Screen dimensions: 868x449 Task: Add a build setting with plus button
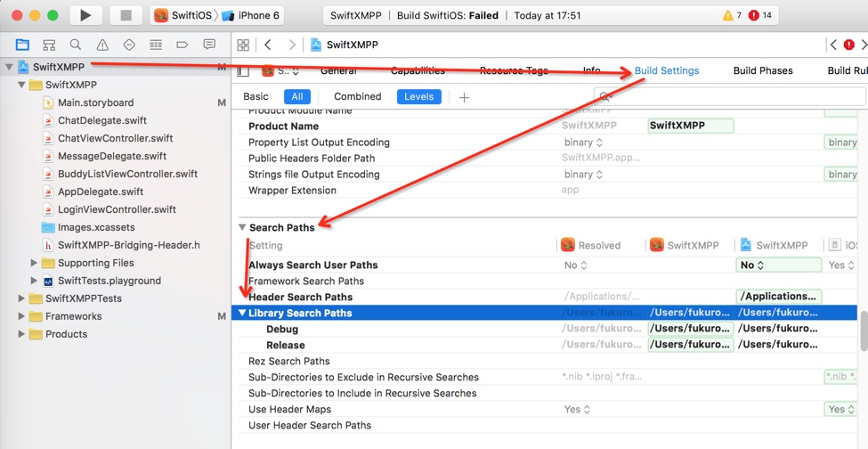click(x=464, y=97)
